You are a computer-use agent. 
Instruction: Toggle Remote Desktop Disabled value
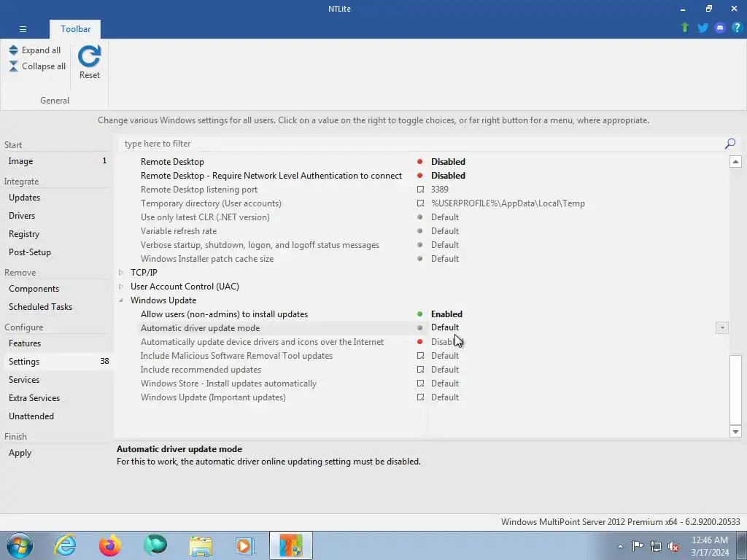point(448,162)
